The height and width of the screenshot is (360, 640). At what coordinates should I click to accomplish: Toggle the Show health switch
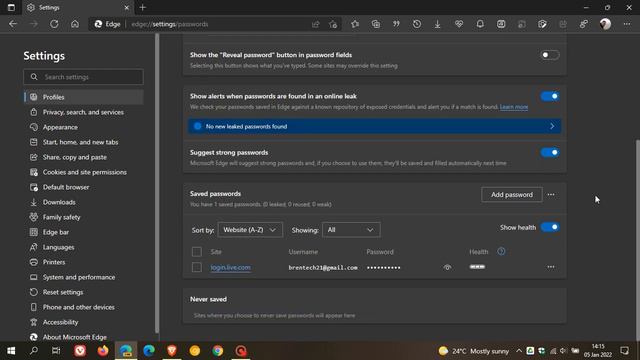550,227
